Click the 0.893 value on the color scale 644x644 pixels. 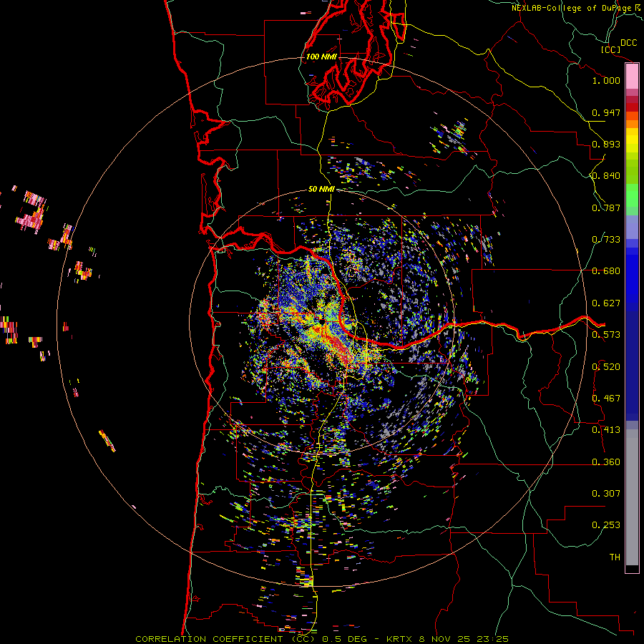click(606, 144)
